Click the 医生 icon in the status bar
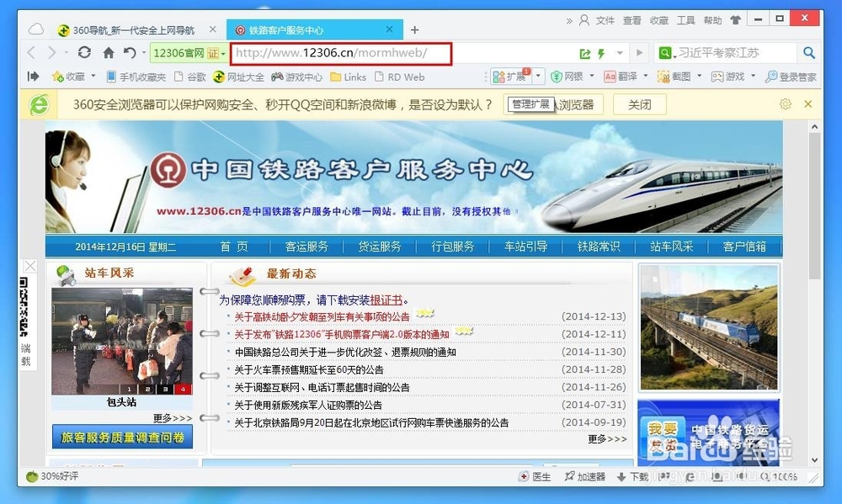The height and width of the screenshot is (504, 842). click(x=535, y=476)
